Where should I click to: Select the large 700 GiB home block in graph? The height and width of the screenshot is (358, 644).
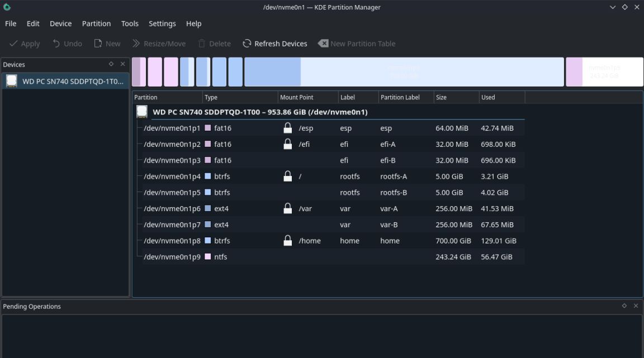click(404, 72)
